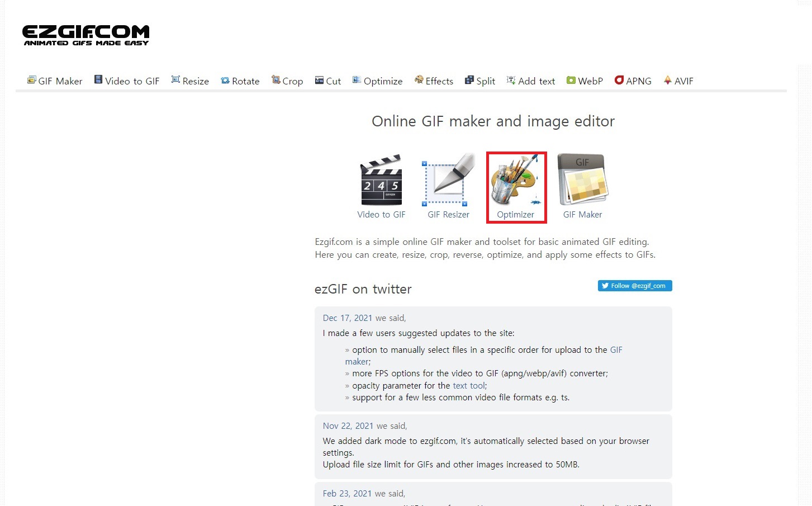The width and height of the screenshot is (812, 506).
Task: Open the Optimize menu label
Action: click(x=383, y=82)
